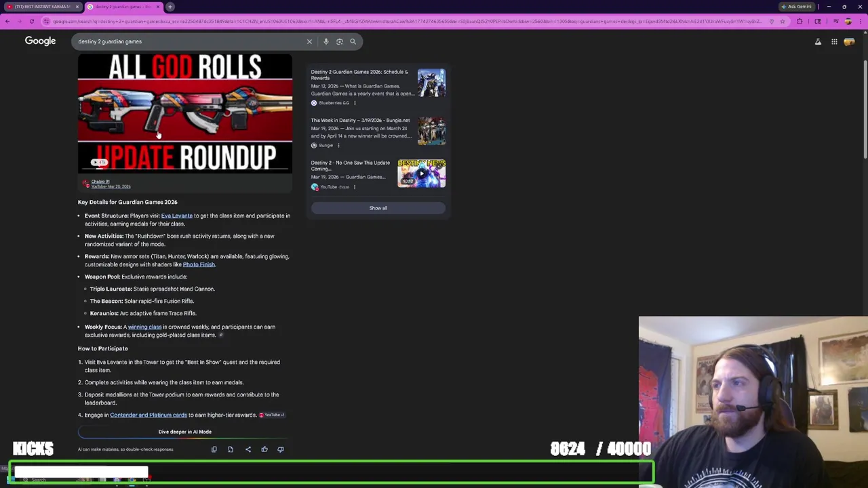Image resolution: width=868 pixels, height=488 pixels.
Task: Open a new browser tab with the plus
Action: click(170, 7)
